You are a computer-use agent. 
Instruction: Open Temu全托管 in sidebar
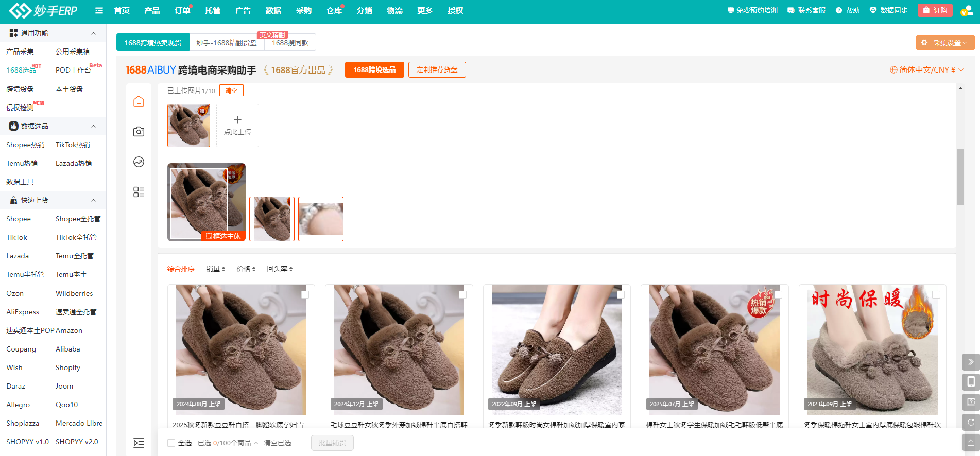click(75, 256)
